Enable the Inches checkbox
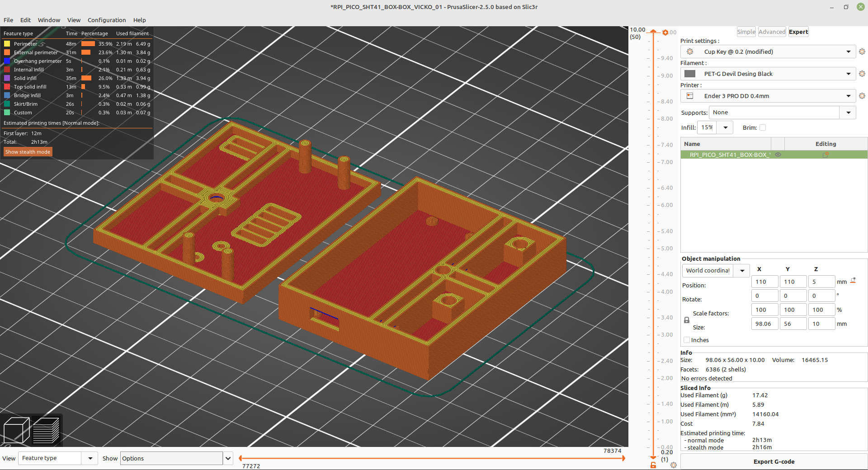The width and height of the screenshot is (868, 470). pyautogui.click(x=687, y=340)
